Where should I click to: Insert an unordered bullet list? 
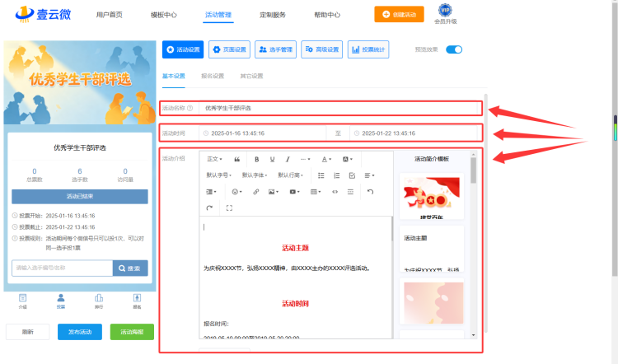pos(321,175)
